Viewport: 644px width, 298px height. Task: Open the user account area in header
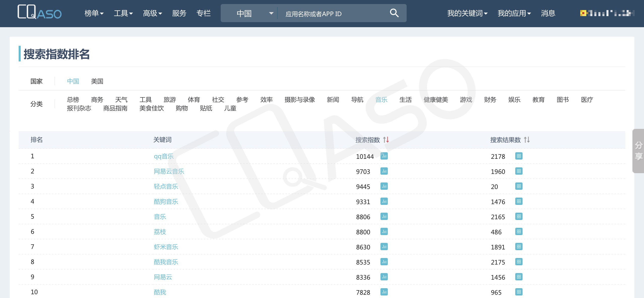pos(607,13)
